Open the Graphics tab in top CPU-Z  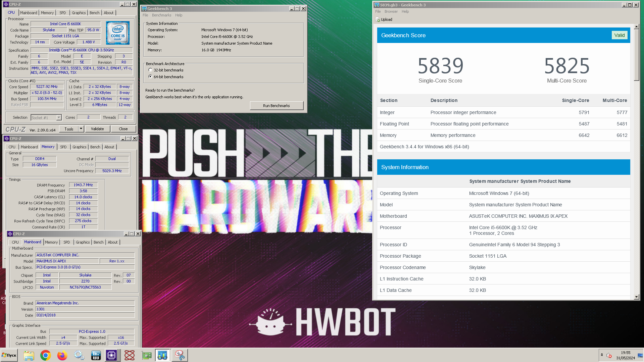(x=79, y=13)
